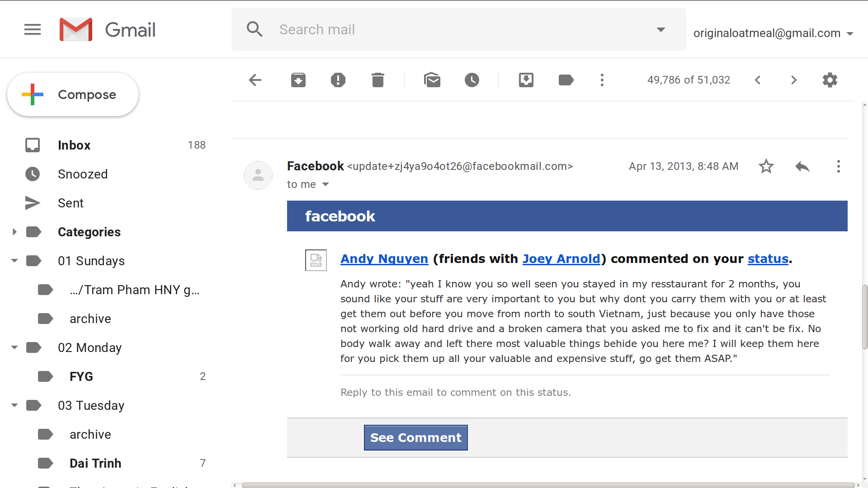The width and height of the screenshot is (868, 488).
Task: Snooze this email with the clock icon
Action: (472, 80)
